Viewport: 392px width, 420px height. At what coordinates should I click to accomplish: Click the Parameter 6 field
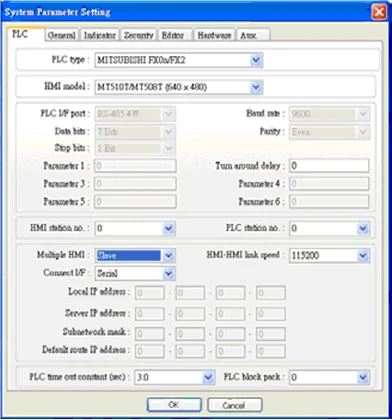pos(329,202)
